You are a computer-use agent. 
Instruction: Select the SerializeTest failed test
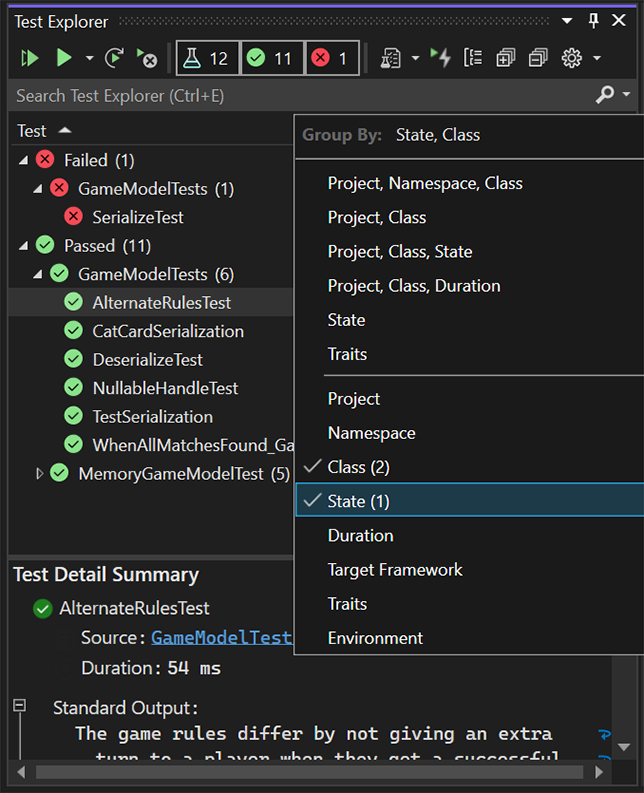pos(138,217)
